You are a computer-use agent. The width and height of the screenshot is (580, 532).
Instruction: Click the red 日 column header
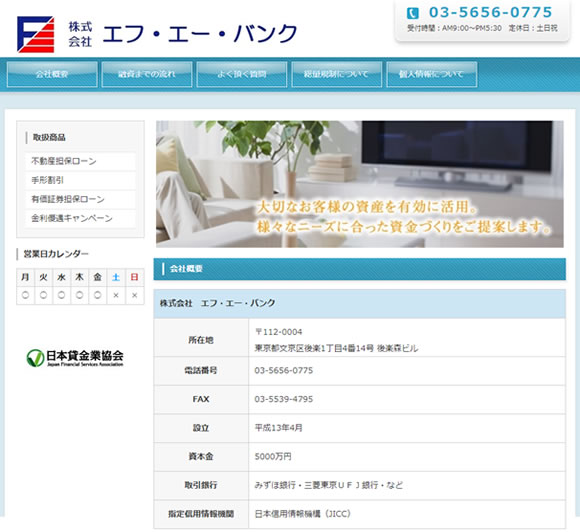[x=135, y=277]
